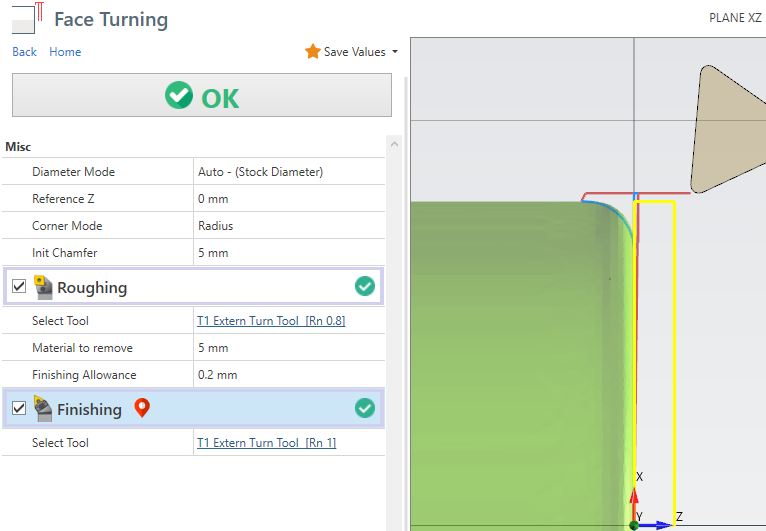Viewport: 766px width, 531px height.
Task: Click the red location pin next to Finishing
Action: pyautogui.click(x=141, y=408)
